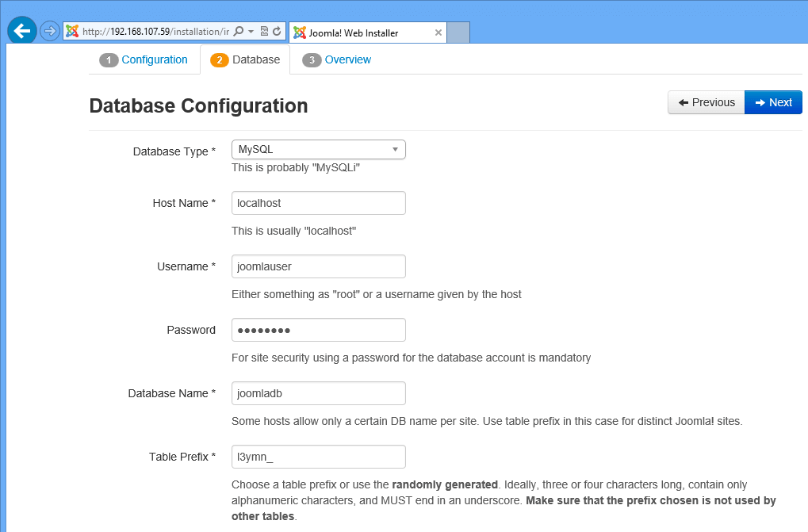Click the blue Next button

773,102
